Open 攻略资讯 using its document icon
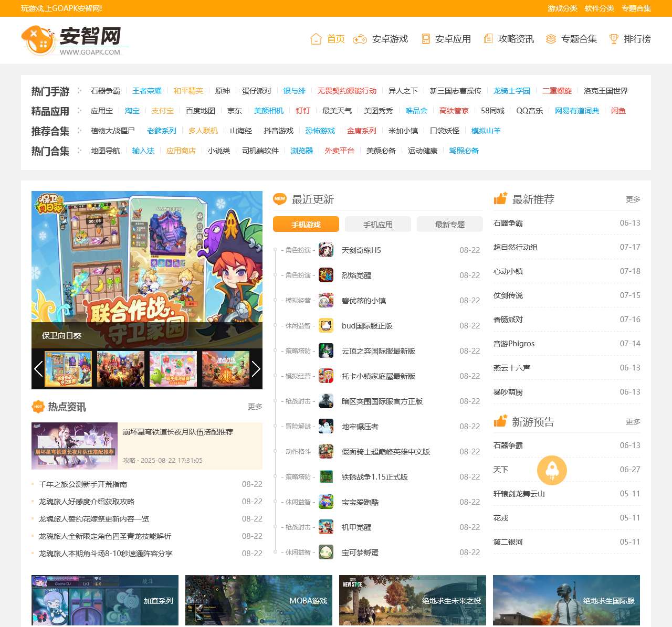The width and height of the screenshot is (672, 627). [489, 39]
